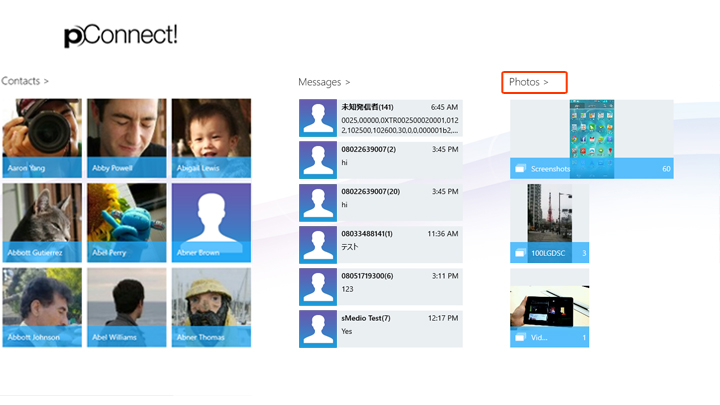720x405 pixels.
Task: Click avatar icon for 08051719300(6) message
Action: pos(317,287)
